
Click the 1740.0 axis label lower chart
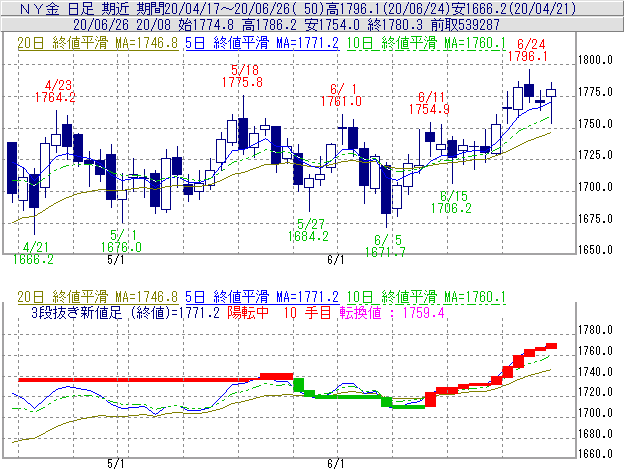pos(595,372)
